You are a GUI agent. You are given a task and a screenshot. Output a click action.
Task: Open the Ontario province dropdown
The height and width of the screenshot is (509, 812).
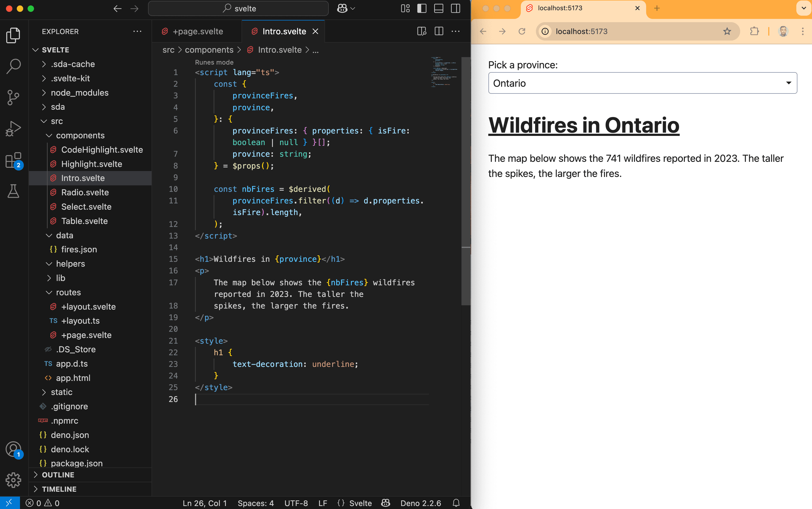click(x=642, y=83)
